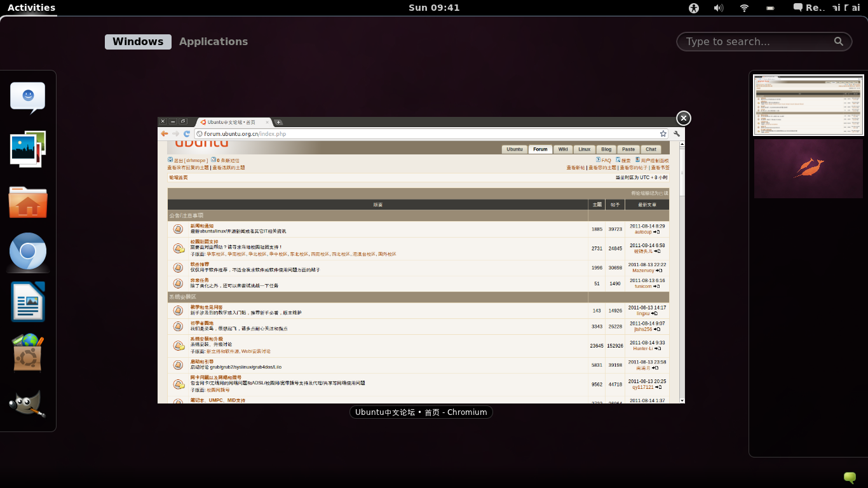Open the Linux site navigation tab

[584, 149]
